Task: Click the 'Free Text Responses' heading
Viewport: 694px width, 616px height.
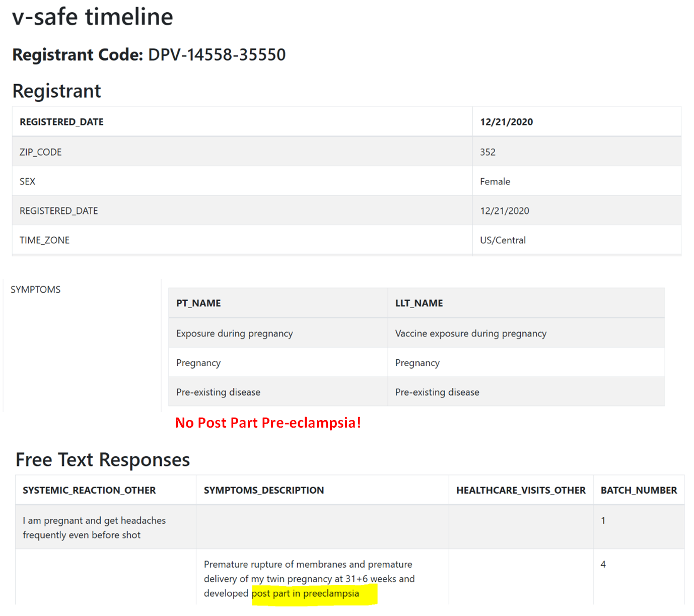Action: 103,460
